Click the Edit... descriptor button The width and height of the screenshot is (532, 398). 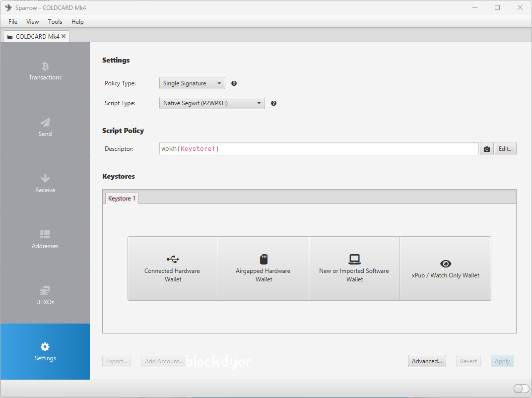[505, 149]
